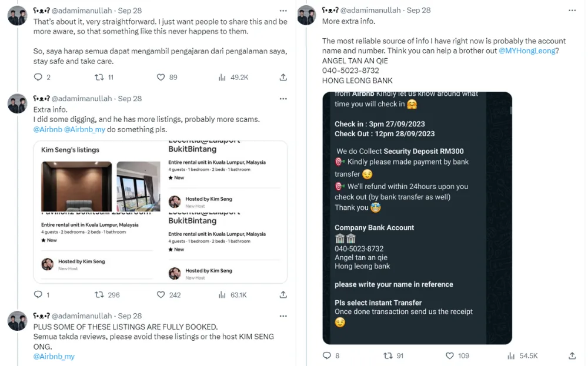Share the Hong Leong bank details tweet
Image resolution: width=588 pixels, height=366 pixels.
tap(572, 355)
